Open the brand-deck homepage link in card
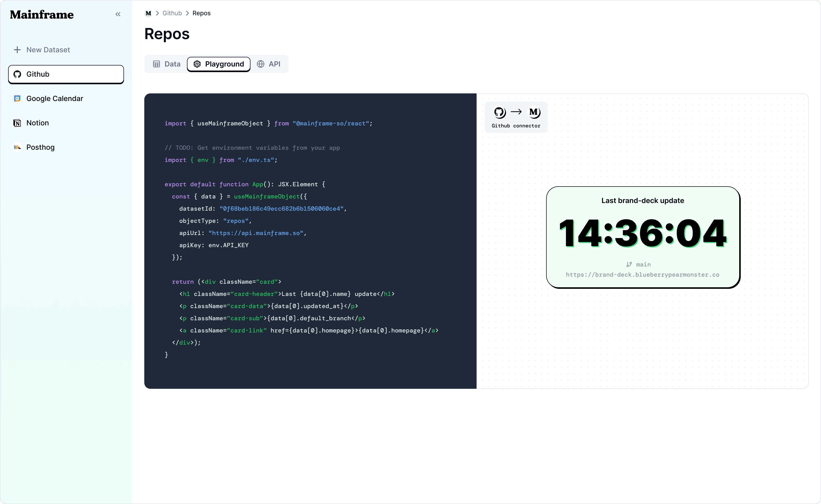 [x=642, y=275]
